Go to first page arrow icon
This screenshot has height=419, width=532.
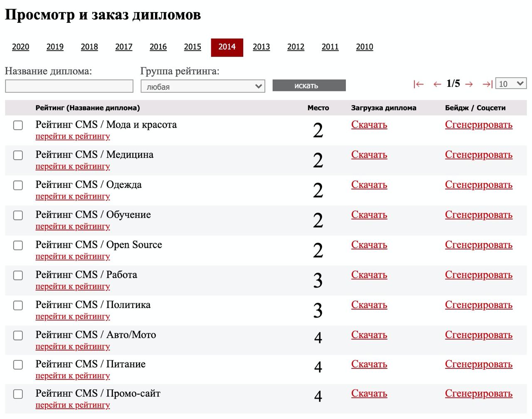[419, 84]
